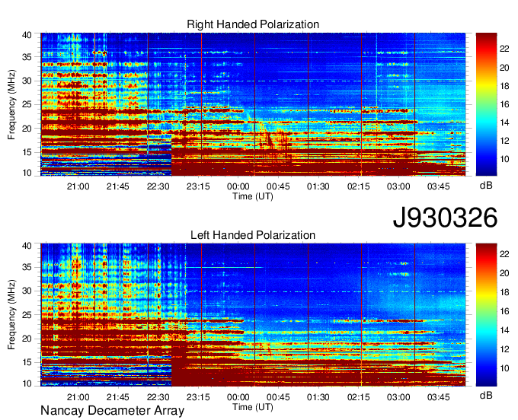This screenshot has height=420, width=518.
Task: Click the 03:00 time tick of Left Handed plot
Action: point(398,397)
